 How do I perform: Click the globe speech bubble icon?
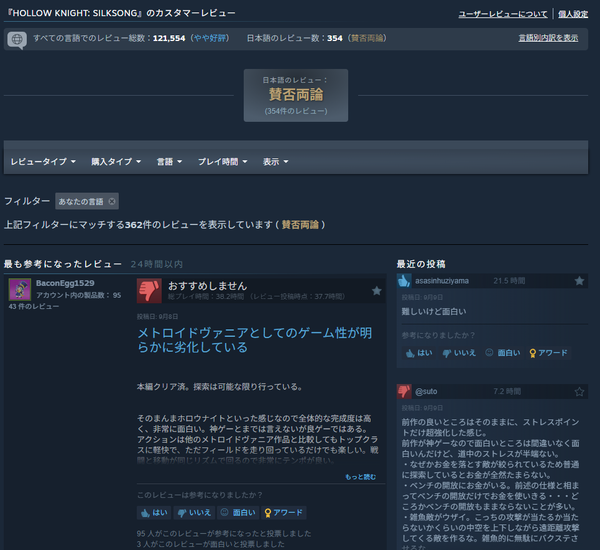coord(17,39)
